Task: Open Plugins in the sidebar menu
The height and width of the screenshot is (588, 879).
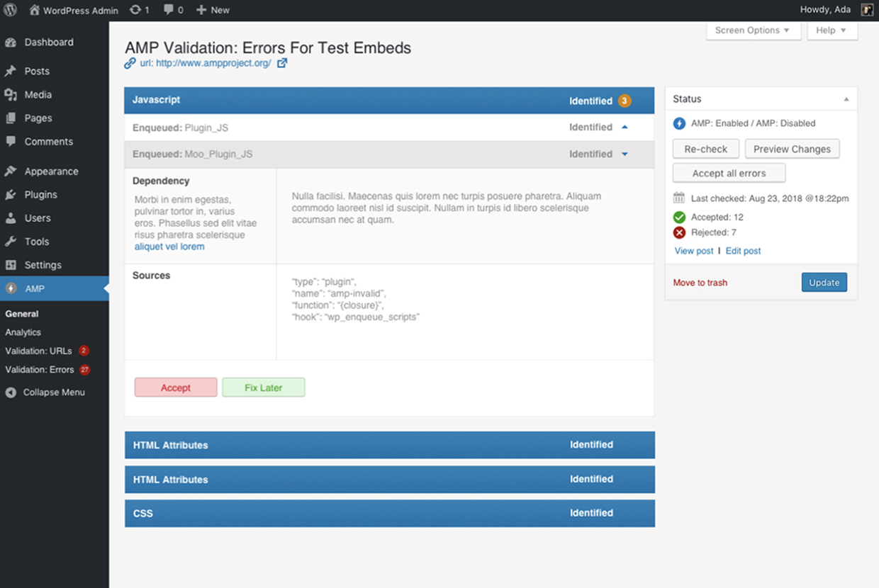Action: click(x=40, y=195)
